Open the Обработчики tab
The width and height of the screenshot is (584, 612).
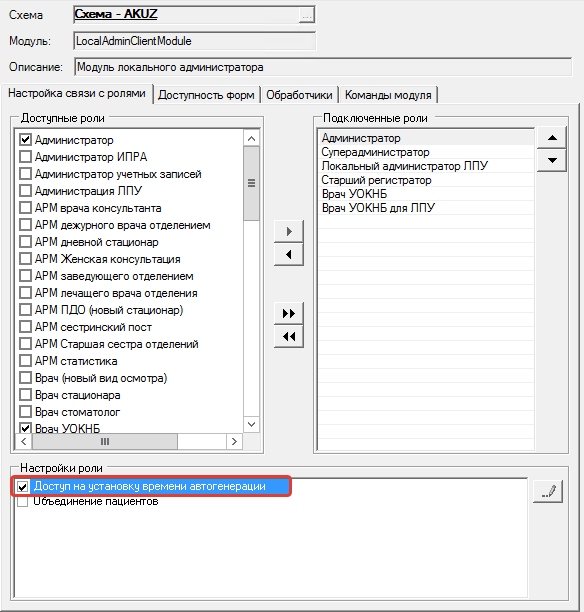(x=299, y=95)
